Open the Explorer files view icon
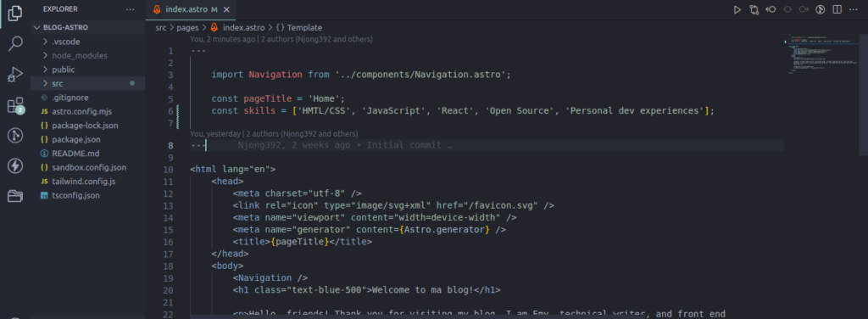Screen dimensions: 868x319 click(x=15, y=14)
